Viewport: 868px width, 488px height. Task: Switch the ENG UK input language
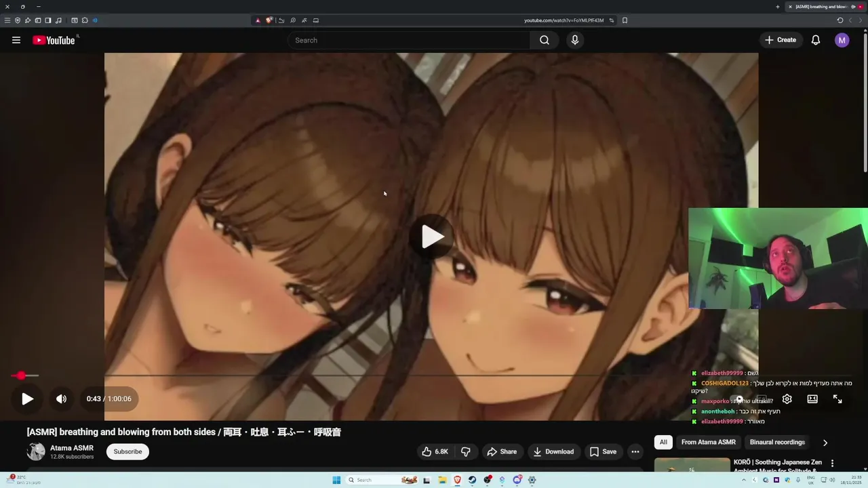point(811,480)
